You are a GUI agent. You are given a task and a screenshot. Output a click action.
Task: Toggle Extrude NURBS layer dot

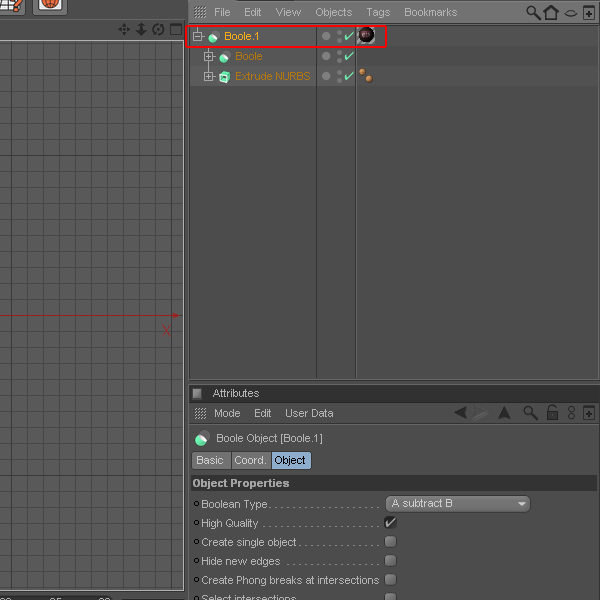tap(326, 76)
